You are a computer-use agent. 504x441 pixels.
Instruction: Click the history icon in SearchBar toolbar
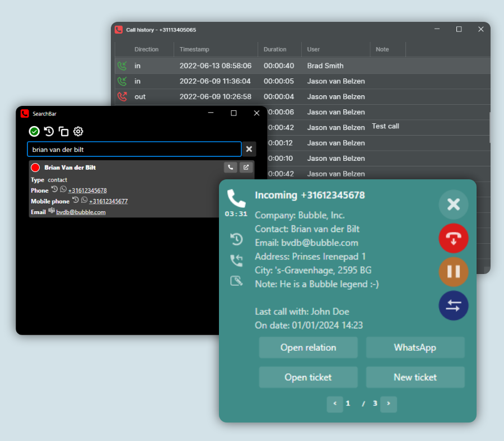point(49,132)
